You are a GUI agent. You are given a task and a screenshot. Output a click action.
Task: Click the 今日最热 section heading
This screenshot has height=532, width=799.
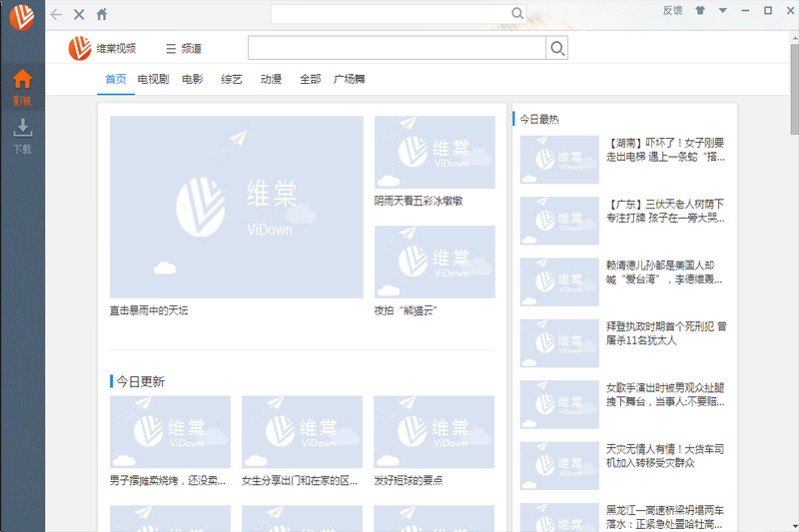(x=539, y=119)
